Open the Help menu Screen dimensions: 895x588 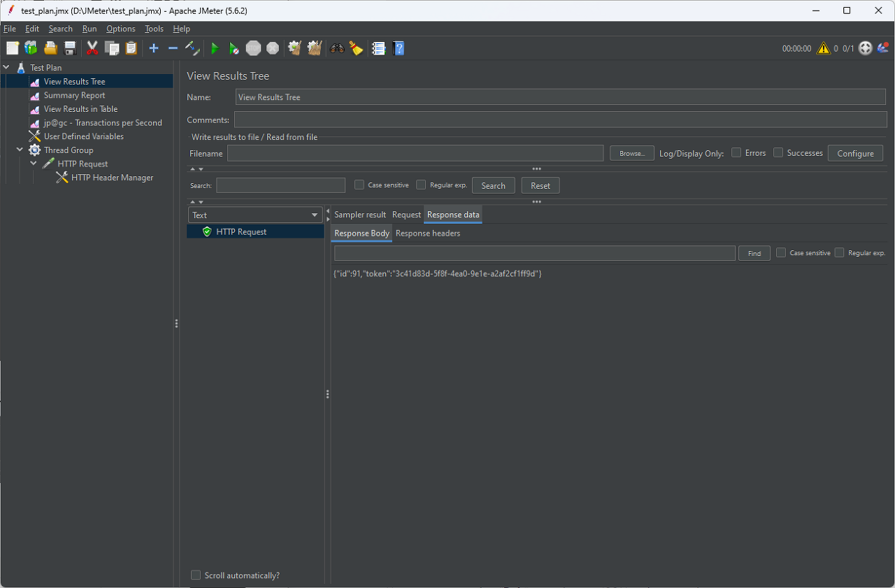(182, 29)
